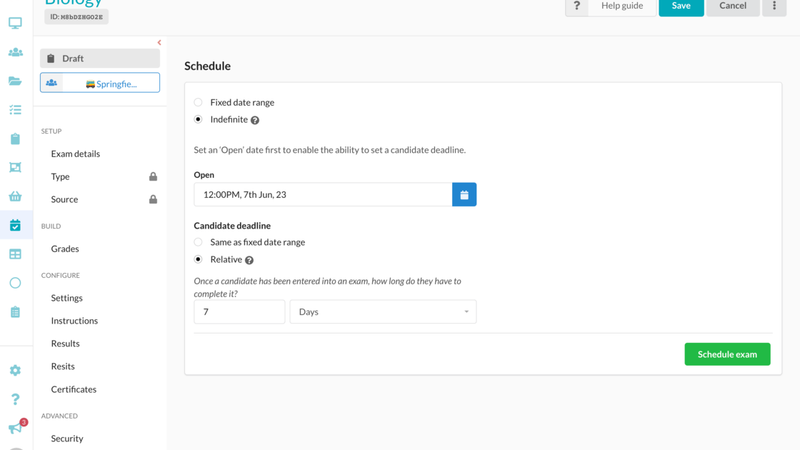Click the presentation board sidebar icon

click(15, 167)
